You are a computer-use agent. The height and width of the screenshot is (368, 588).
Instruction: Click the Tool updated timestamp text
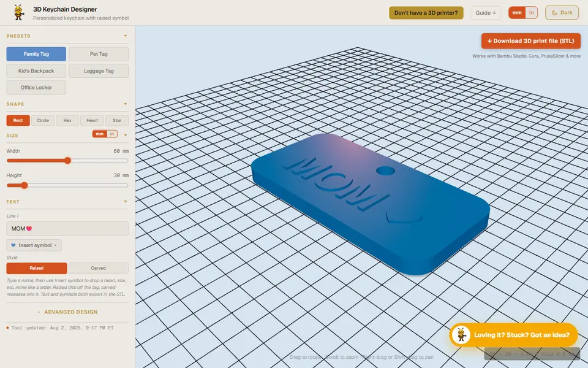(x=62, y=328)
